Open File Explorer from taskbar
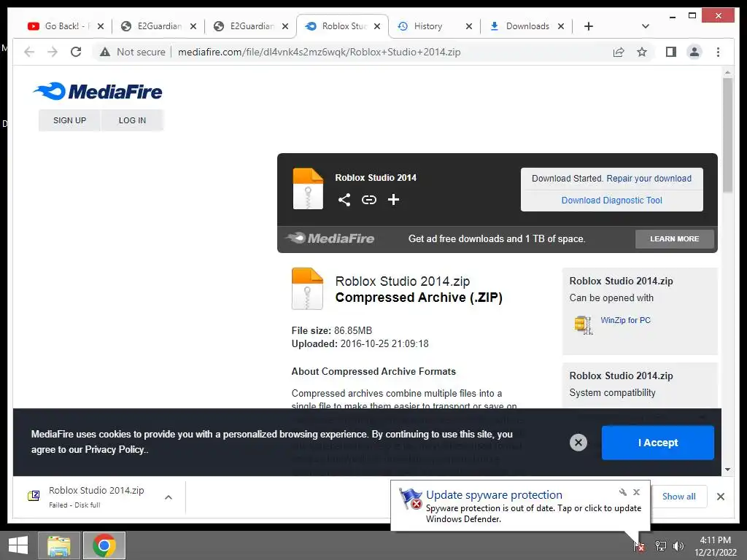The width and height of the screenshot is (747, 560). coord(59,545)
